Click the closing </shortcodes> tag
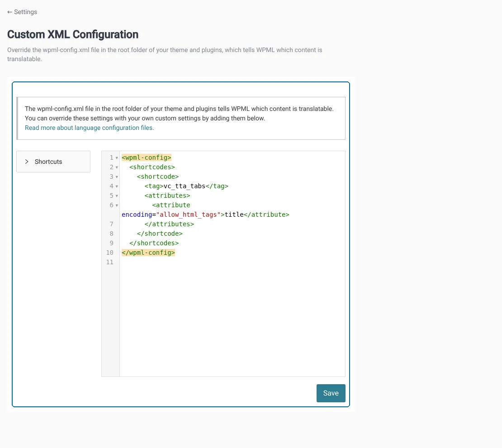The height and width of the screenshot is (448, 502). click(154, 243)
